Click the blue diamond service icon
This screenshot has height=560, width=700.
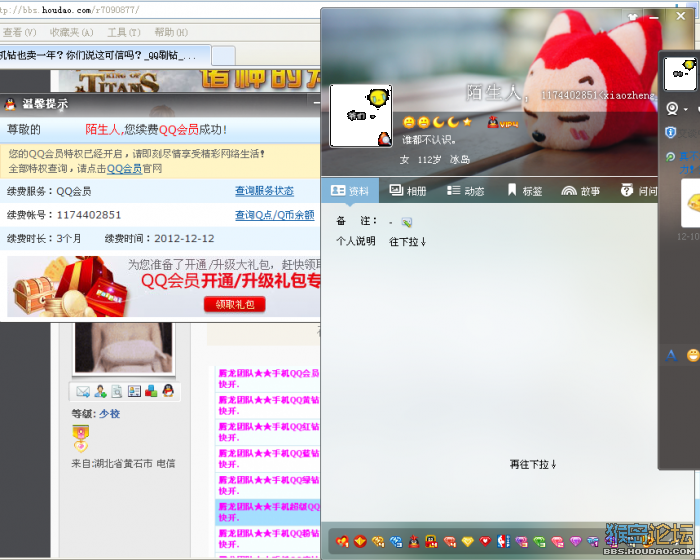point(396,542)
